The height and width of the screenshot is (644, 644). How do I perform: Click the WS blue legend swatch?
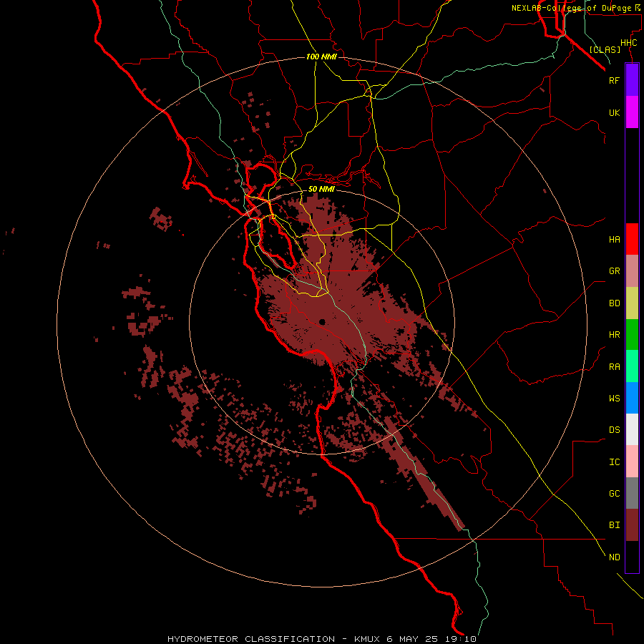(x=632, y=398)
